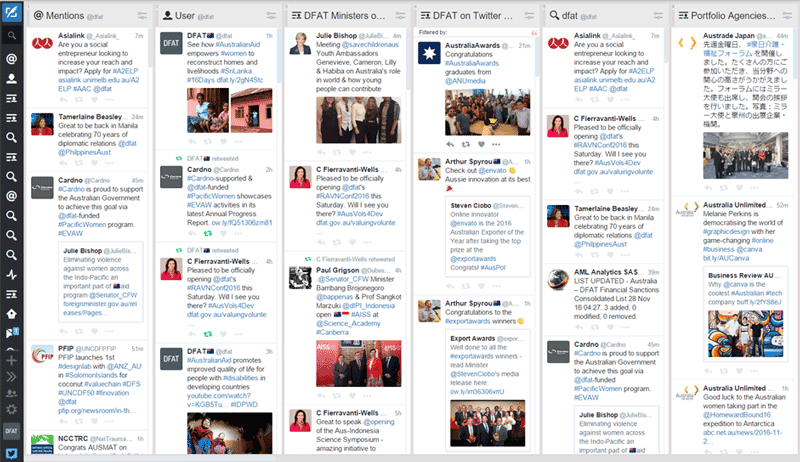The width and height of the screenshot is (800, 462).
Task: Open AustraliaAwards graduates group photo
Action: click(487, 112)
